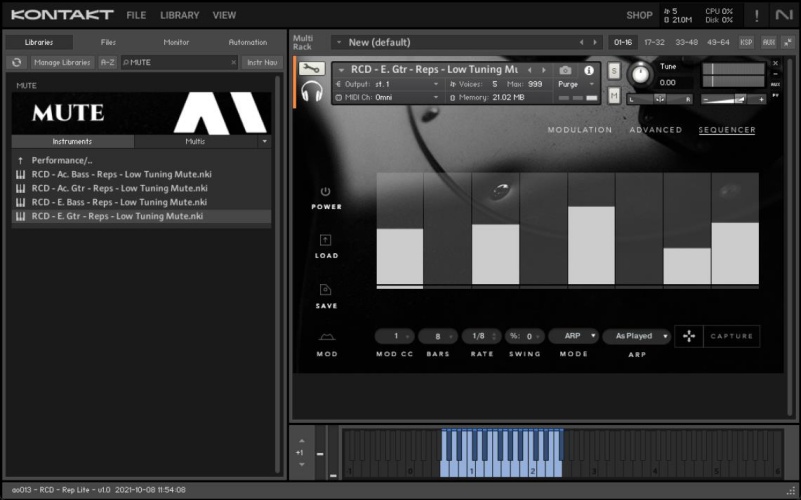Toggle the sequencer Power switch
Viewport: 801px width, 500px height.
click(326, 191)
